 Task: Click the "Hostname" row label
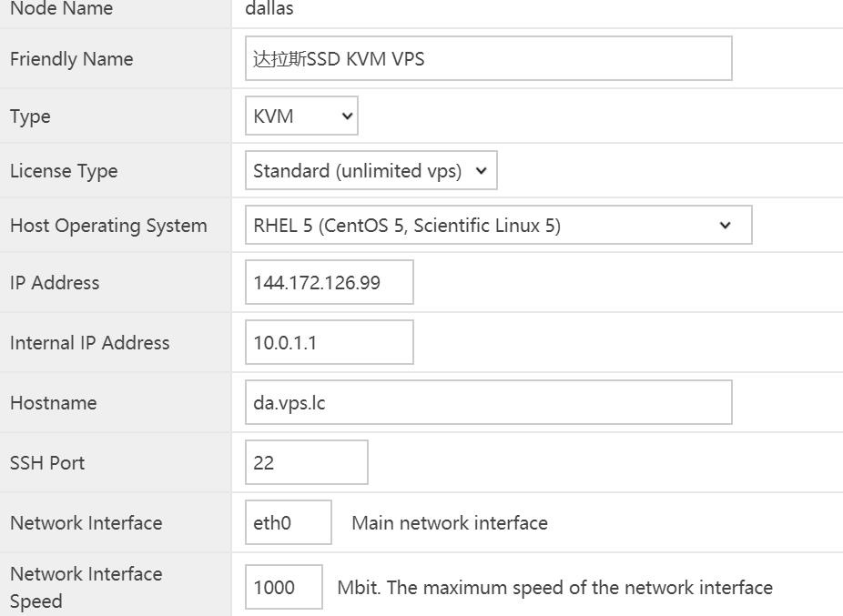(x=53, y=403)
